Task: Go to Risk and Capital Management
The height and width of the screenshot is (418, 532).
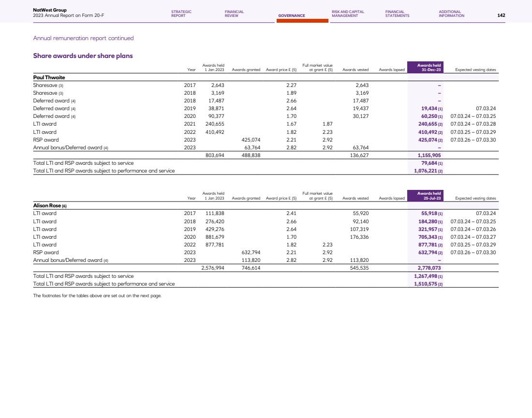Action: [348, 14]
